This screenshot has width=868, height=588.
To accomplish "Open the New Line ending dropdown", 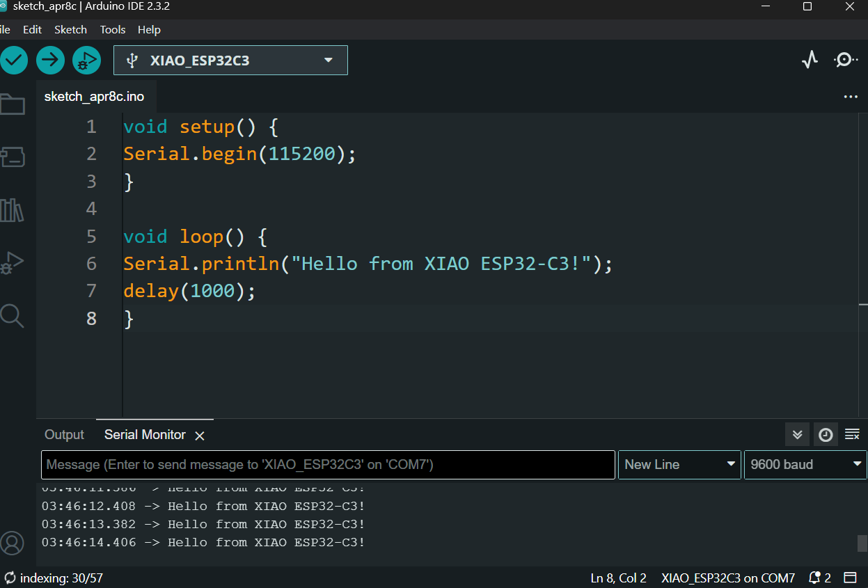I will (x=679, y=465).
